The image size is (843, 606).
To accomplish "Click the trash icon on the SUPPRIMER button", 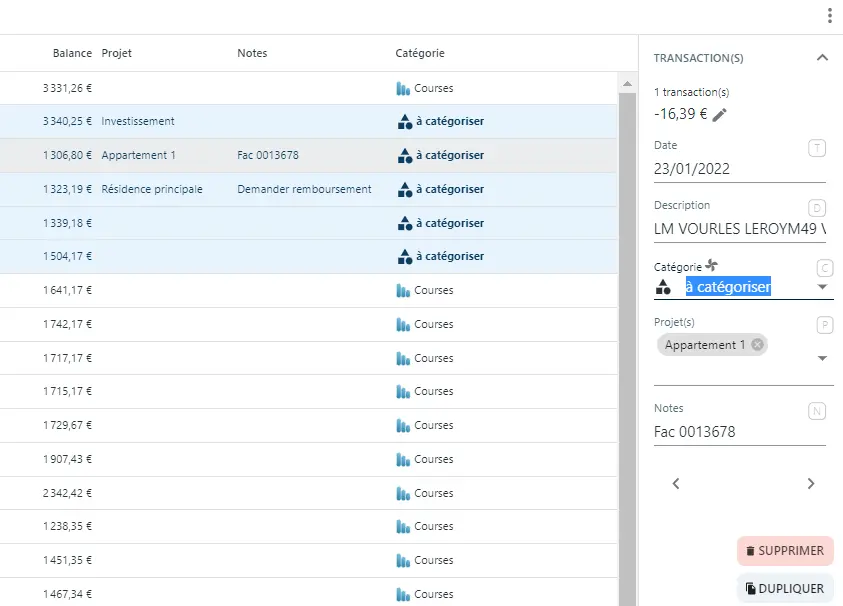I will [x=751, y=551].
